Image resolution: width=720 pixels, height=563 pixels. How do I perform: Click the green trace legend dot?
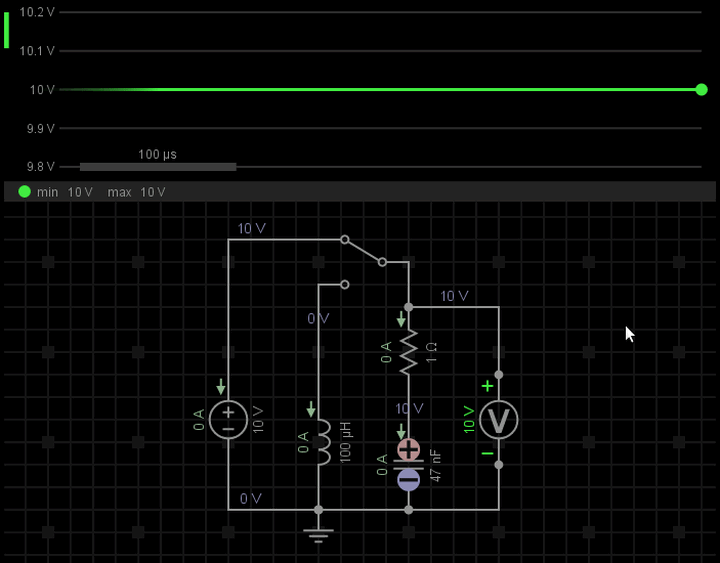coord(24,192)
